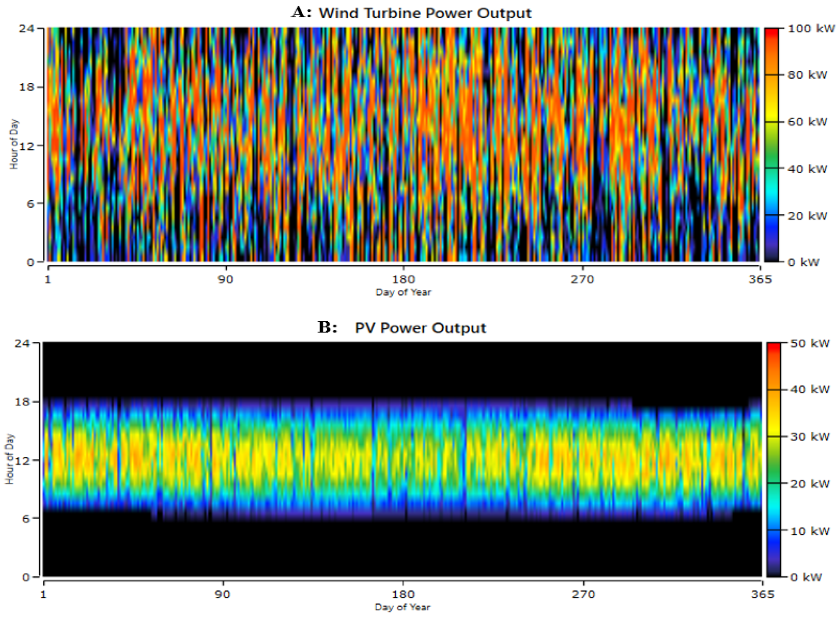The width and height of the screenshot is (840, 620).
Task: Click hour 18 tick on wind chart
Action: point(26,87)
